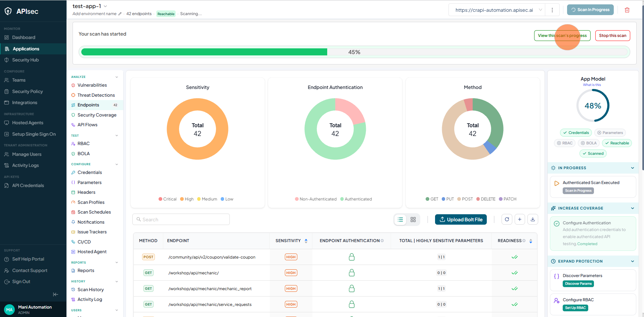Image resolution: width=644 pixels, height=317 pixels.
Task: Focus the endpoint Search field
Action: tap(181, 219)
